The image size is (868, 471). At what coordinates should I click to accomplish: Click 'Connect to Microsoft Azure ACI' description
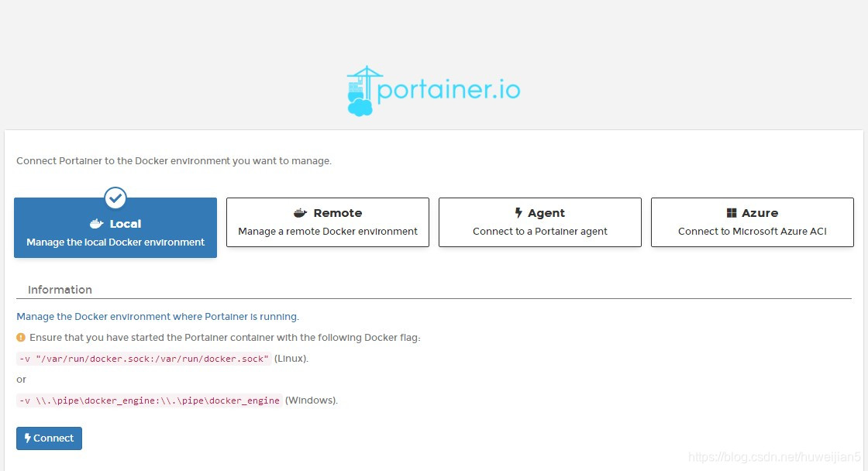(x=753, y=232)
